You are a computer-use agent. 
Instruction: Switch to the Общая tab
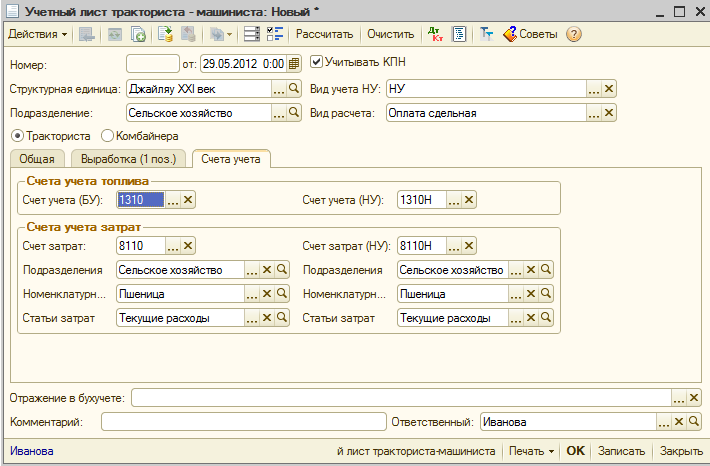coord(40,158)
